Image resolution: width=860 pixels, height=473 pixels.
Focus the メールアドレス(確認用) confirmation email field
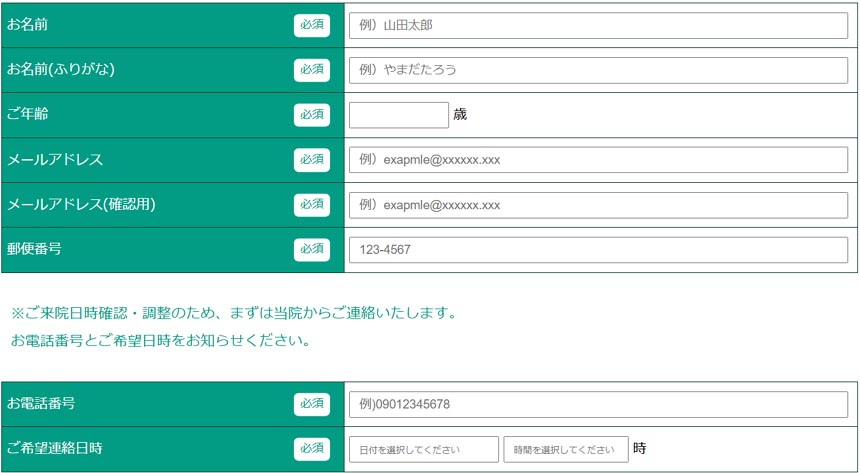coord(598,205)
